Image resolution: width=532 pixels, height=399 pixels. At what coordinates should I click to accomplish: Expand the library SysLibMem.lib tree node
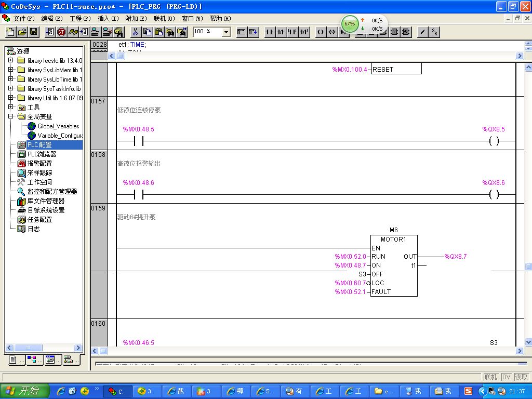point(10,70)
